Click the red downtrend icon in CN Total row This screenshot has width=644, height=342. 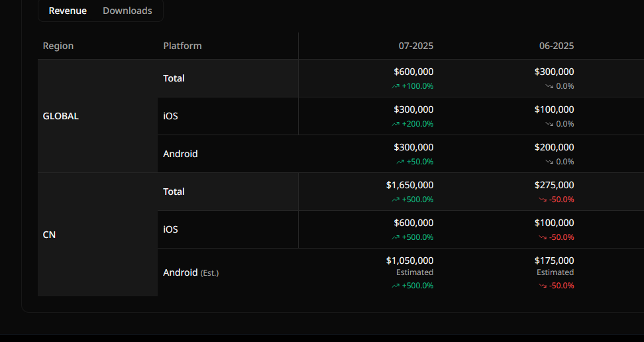point(543,199)
